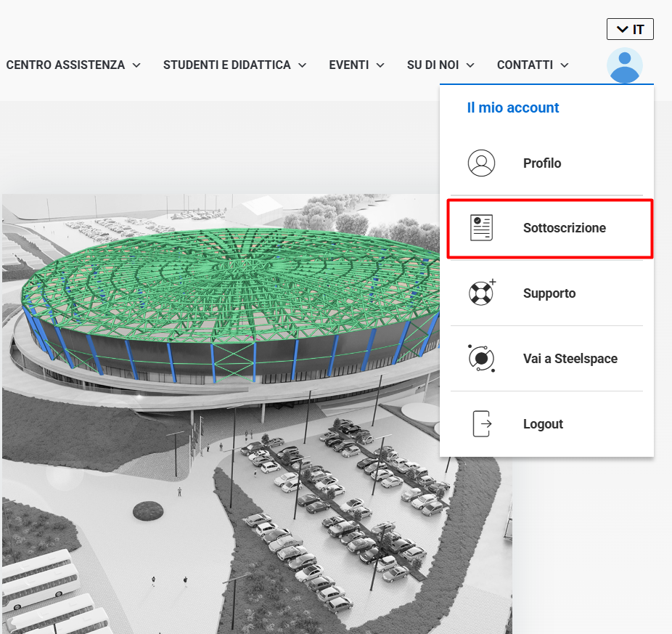Expand the Contatti chevron arrow
The width and height of the screenshot is (672, 634).
565,65
